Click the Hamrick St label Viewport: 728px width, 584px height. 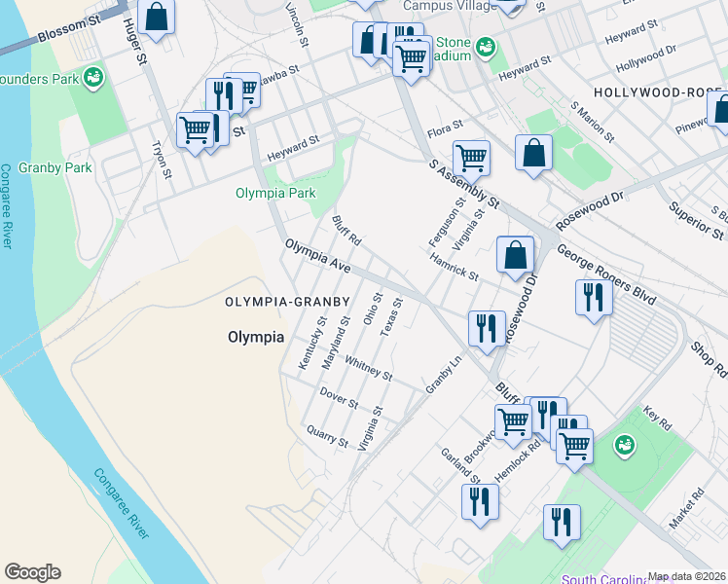click(x=455, y=267)
